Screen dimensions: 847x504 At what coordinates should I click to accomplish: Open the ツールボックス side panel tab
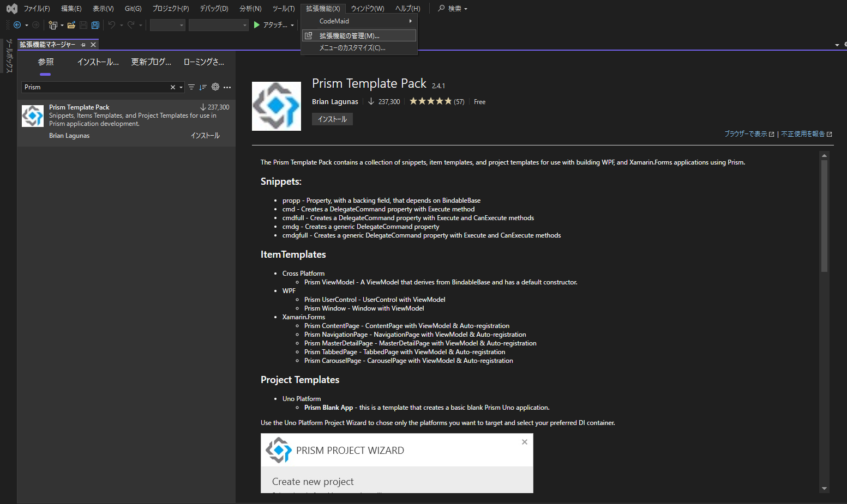pos(9,56)
